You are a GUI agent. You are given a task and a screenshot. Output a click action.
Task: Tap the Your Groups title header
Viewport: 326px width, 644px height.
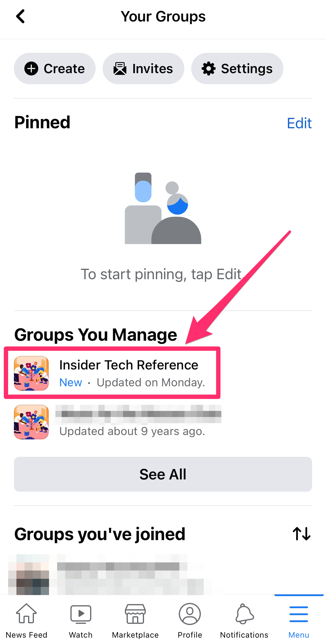(x=163, y=16)
